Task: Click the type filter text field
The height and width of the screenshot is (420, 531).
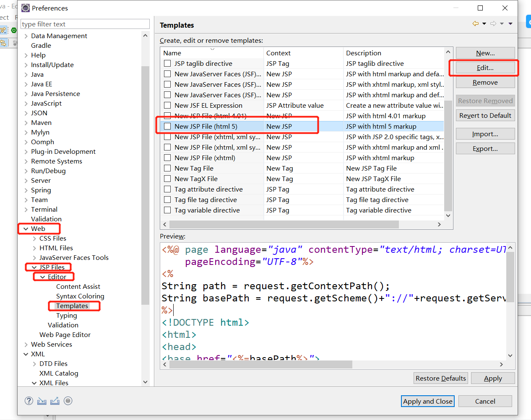Action: point(85,24)
